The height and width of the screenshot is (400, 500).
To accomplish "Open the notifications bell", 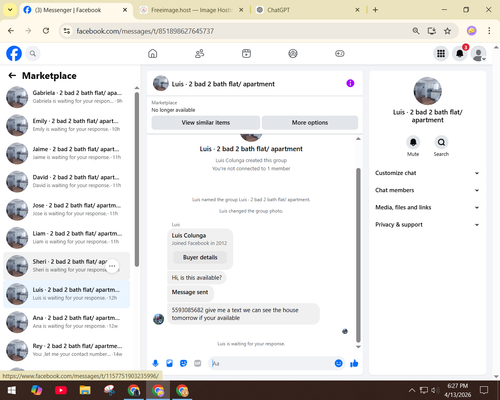I will point(460,53).
